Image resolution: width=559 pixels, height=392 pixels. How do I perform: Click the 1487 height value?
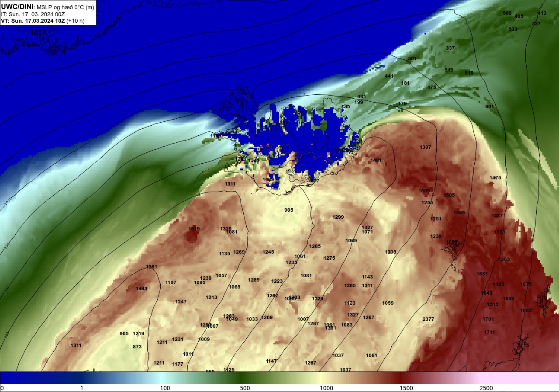pos(497,216)
